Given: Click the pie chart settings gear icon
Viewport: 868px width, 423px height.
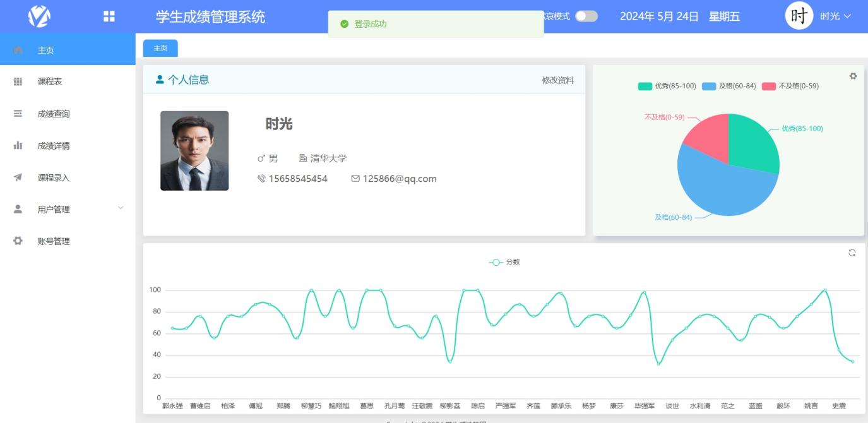Looking at the screenshot, I should tap(853, 76).
